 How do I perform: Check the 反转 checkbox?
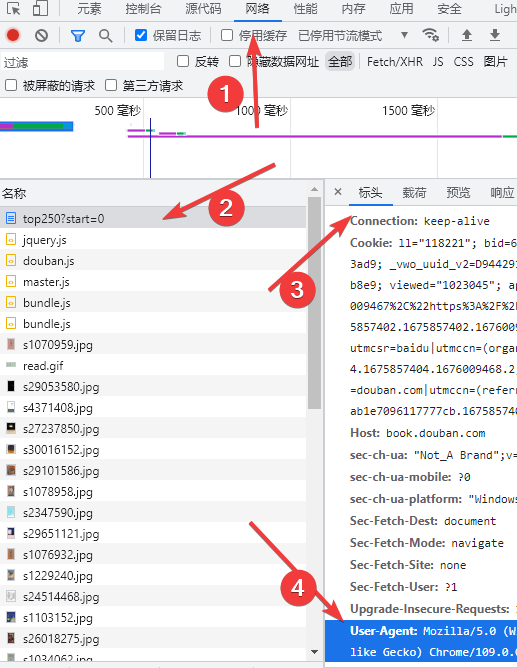tap(183, 61)
